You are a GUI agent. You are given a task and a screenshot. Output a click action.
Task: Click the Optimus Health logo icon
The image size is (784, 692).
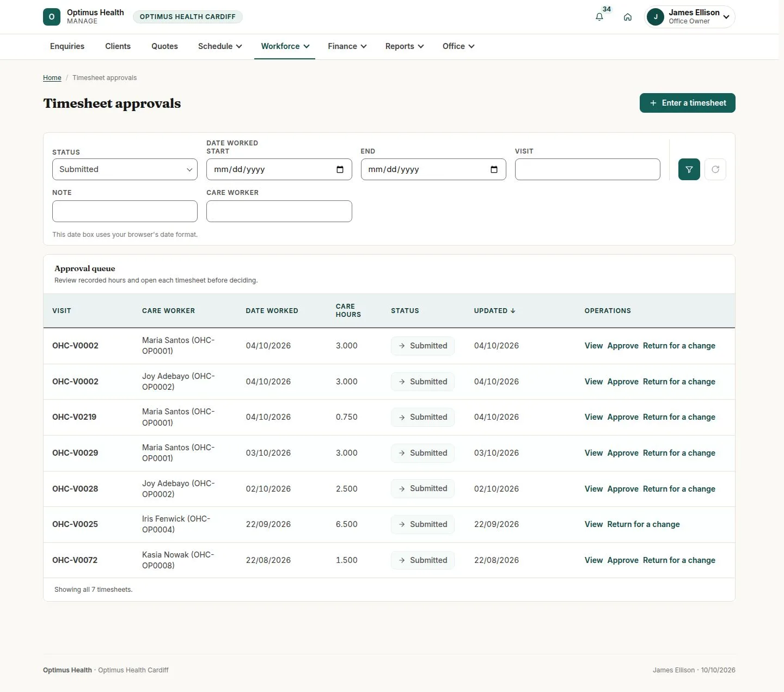pyautogui.click(x=52, y=17)
